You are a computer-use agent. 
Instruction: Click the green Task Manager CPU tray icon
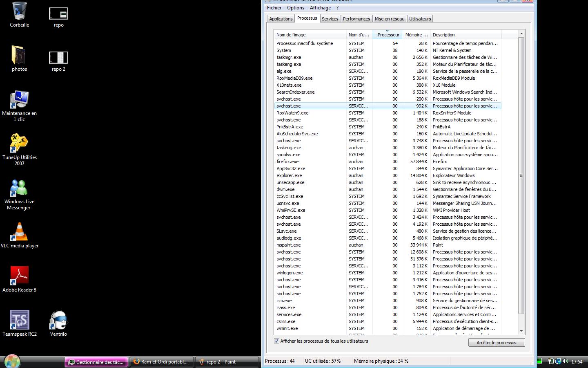(x=539, y=361)
